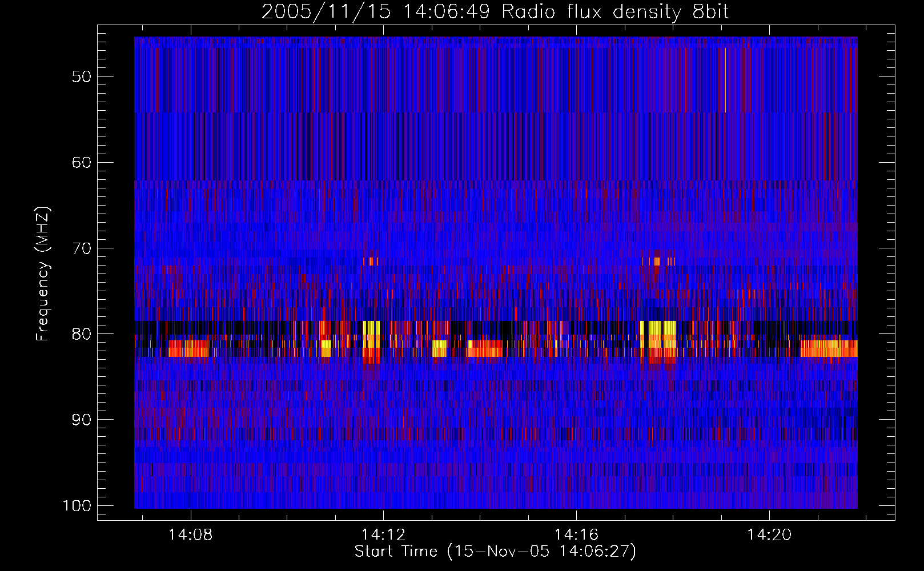
Task: Select the 'Frequency (MHZ)' y-axis label
Action: click(43, 274)
